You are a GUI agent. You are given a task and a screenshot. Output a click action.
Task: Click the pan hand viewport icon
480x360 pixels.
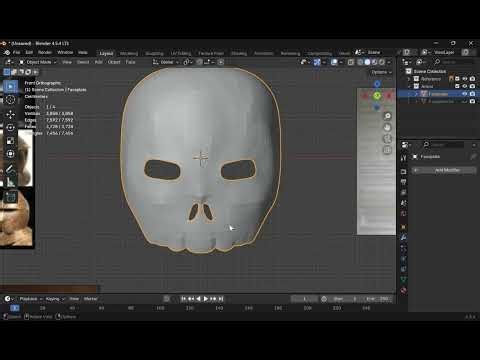[x=387, y=127]
